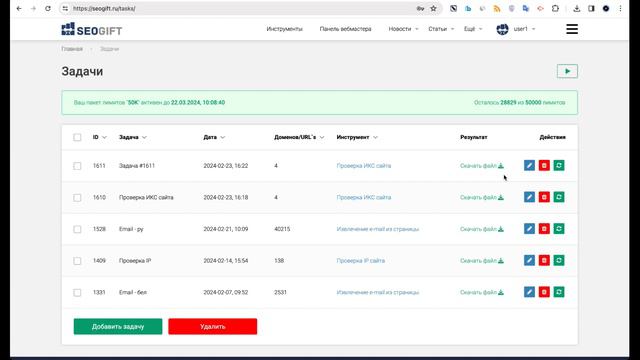Open browser three-dot menu
640x360 pixels.
click(x=620, y=8)
